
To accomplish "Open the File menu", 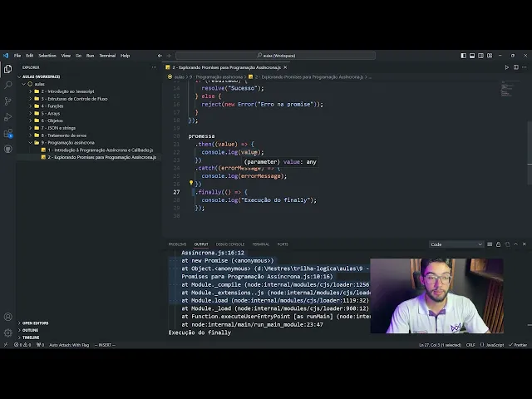I will tap(17, 56).
